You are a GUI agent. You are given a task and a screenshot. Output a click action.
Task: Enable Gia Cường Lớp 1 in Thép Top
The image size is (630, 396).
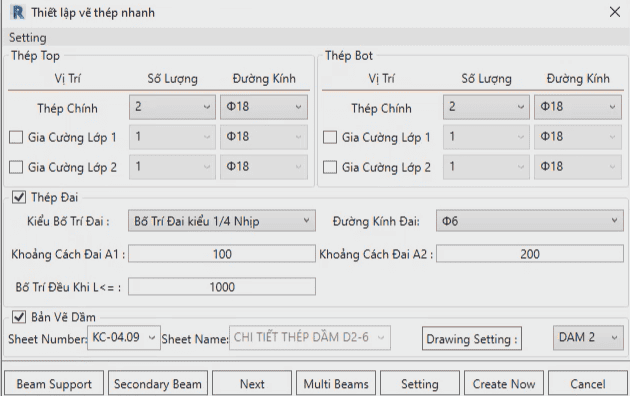[16, 137]
